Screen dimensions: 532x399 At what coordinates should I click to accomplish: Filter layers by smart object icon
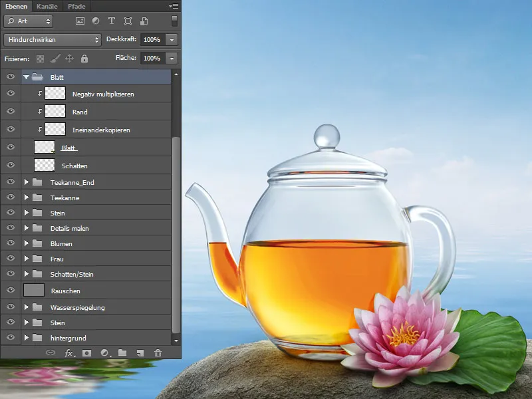(x=144, y=21)
